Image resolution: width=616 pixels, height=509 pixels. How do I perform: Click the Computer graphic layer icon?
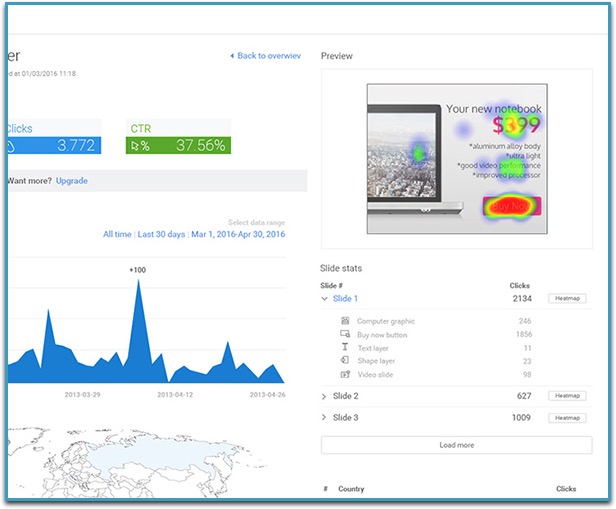(x=345, y=321)
